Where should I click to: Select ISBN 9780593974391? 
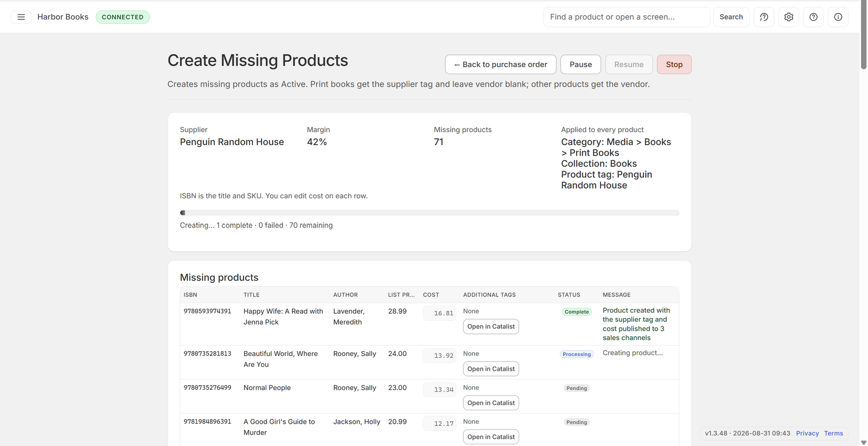[207, 311]
